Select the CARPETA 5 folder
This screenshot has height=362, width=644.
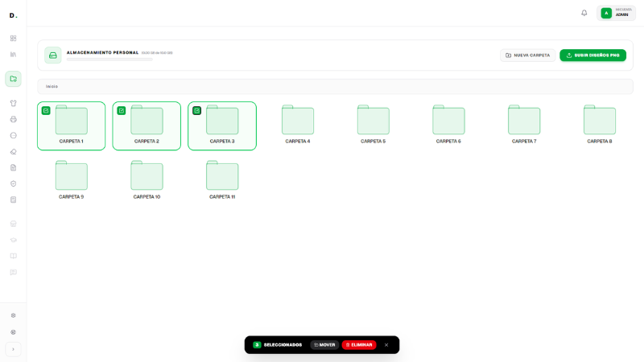(373, 125)
